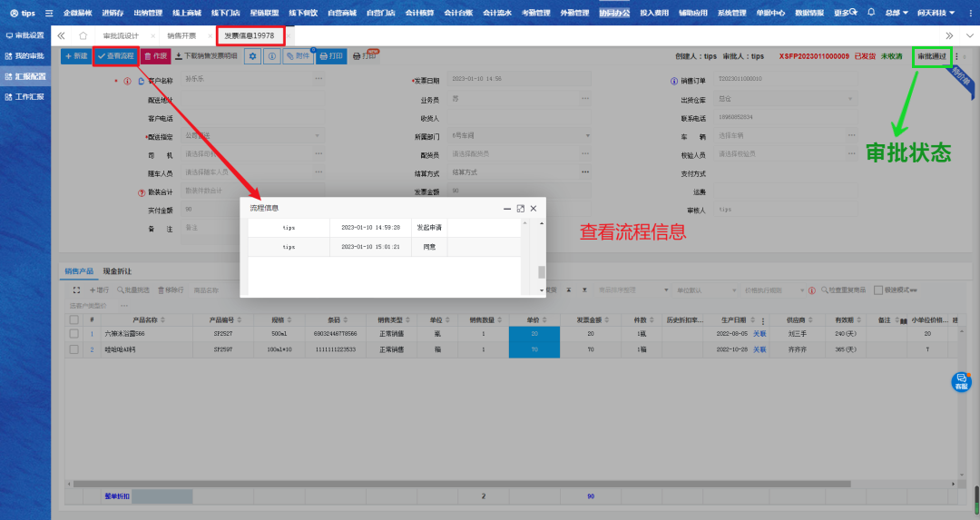Click the 流程信息 dialog vertical scrollbar
Screen dimensions: 980x520
point(542,271)
